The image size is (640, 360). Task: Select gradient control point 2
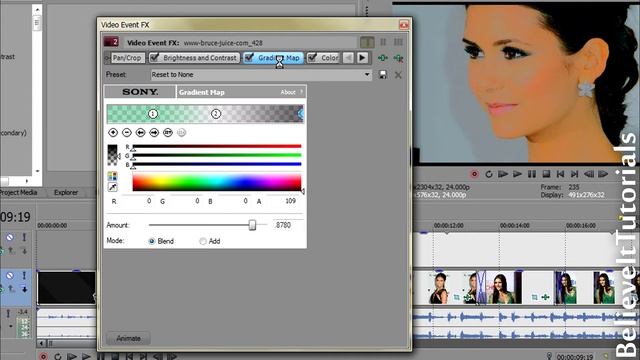pos(216,113)
